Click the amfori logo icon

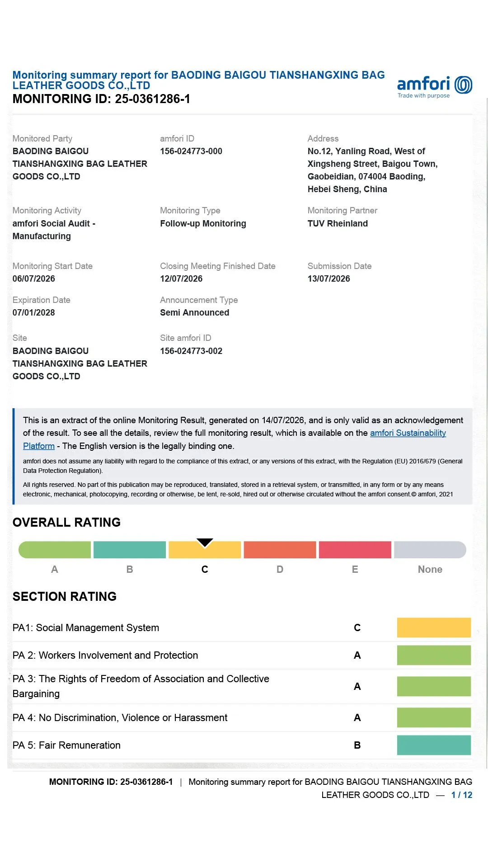pyautogui.click(x=463, y=85)
